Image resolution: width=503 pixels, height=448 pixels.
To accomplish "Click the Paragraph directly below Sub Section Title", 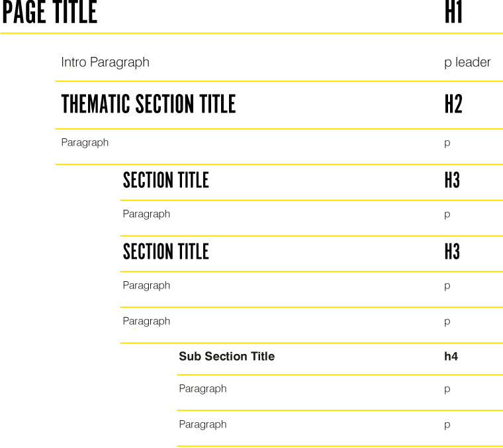I will coord(203,388).
